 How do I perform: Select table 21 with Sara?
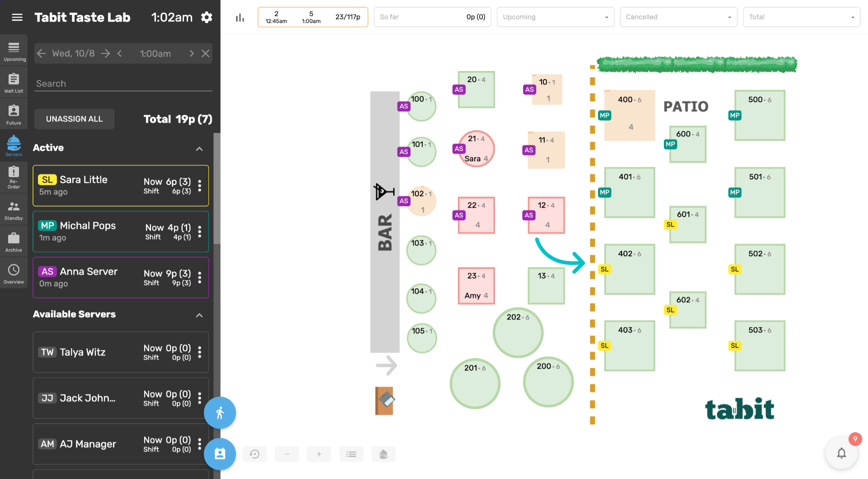click(x=476, y=149)
